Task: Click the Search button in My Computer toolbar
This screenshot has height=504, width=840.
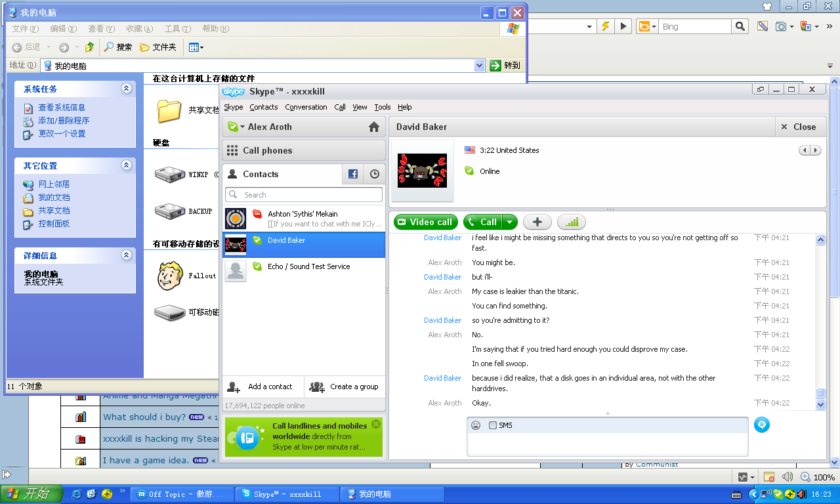Action: (x=118, y=47)
